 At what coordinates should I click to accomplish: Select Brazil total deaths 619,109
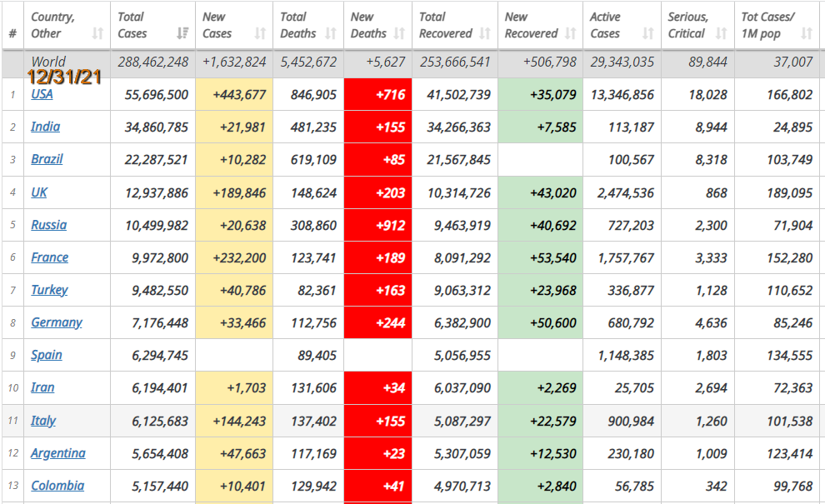tap(313, 160)
